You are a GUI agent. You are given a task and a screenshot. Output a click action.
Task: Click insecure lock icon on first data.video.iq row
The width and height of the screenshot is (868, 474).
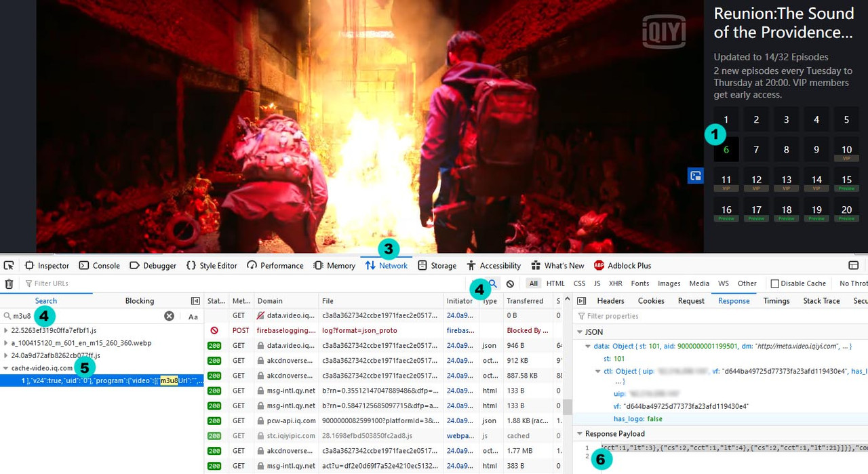tap(260, 315)
